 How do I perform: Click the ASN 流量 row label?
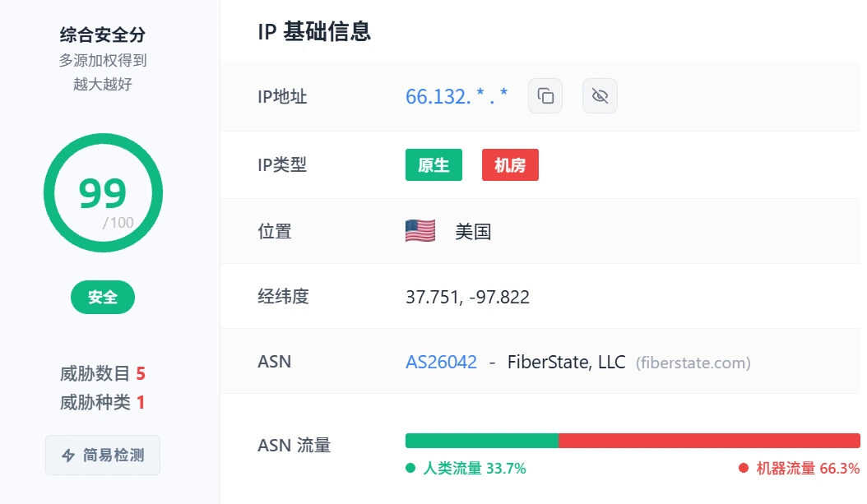[x=294, y=446]
